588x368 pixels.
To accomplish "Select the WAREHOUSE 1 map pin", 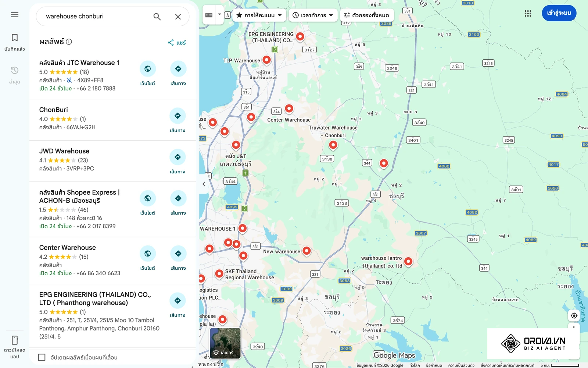I will [243, 229].
